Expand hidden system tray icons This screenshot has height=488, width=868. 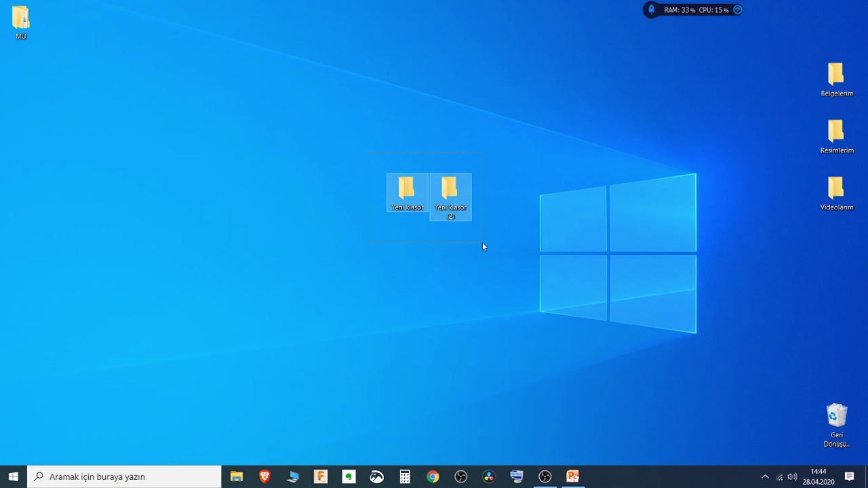pyautogui.click(x=765, y=476)
